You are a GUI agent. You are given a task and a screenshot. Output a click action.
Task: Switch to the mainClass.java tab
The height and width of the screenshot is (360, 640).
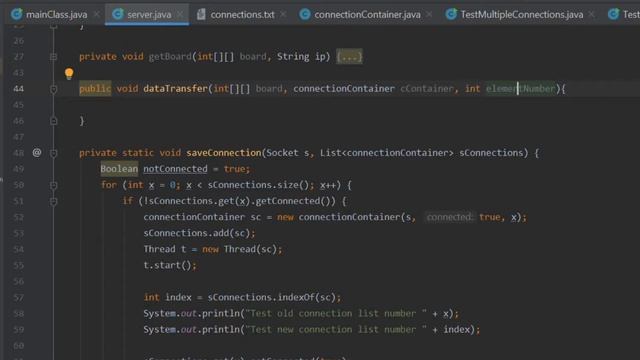56,15
